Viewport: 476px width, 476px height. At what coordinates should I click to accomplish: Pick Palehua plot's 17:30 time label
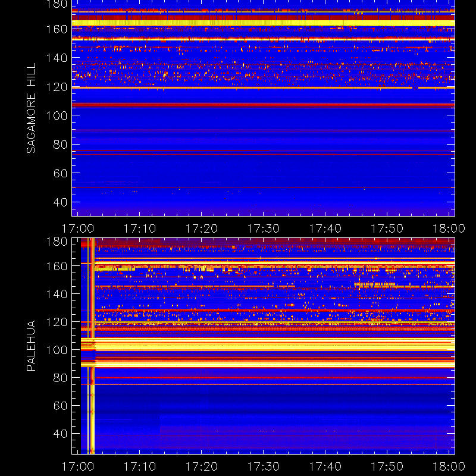264,466
